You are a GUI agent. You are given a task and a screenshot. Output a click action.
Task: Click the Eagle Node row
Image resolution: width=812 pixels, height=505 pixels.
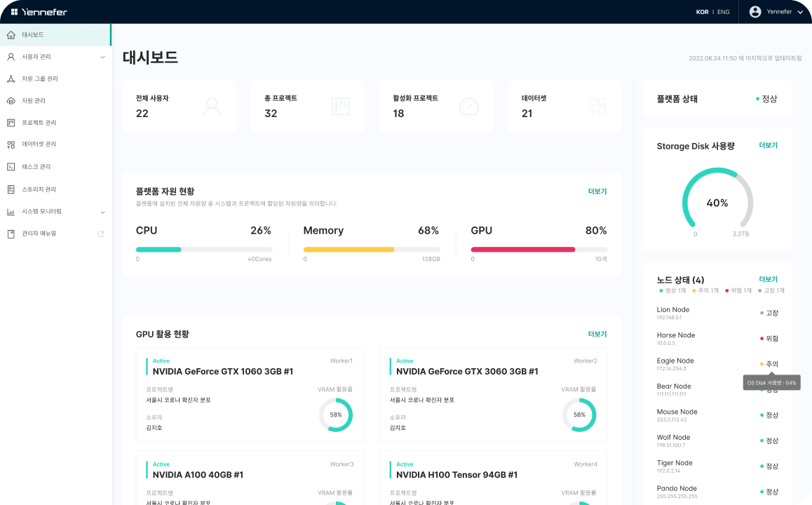pyautogui.click(x=717, y=363)
